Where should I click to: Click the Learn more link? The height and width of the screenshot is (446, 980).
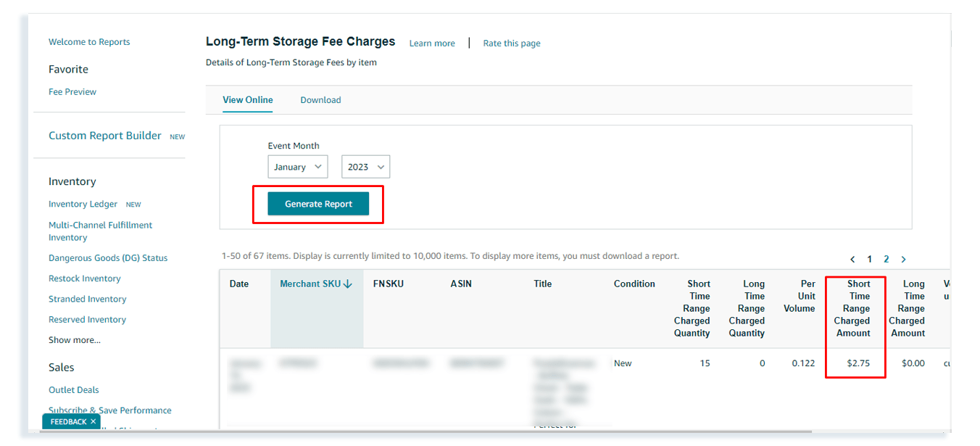431,43
